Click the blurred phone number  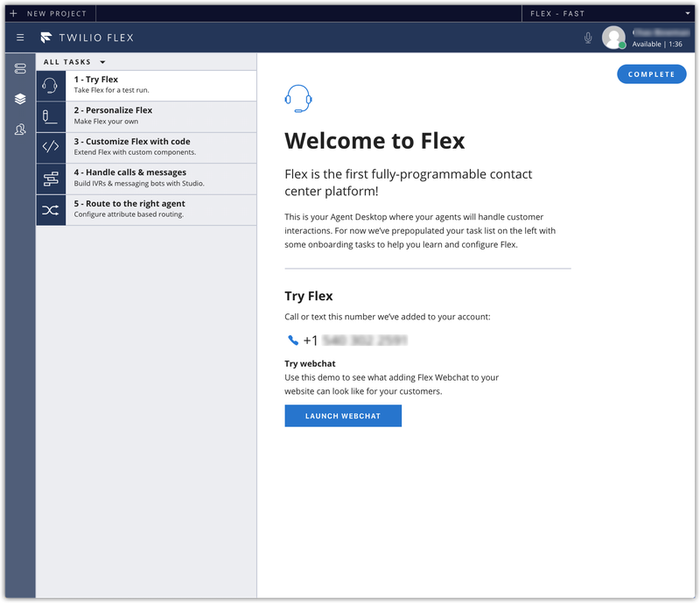365,340
